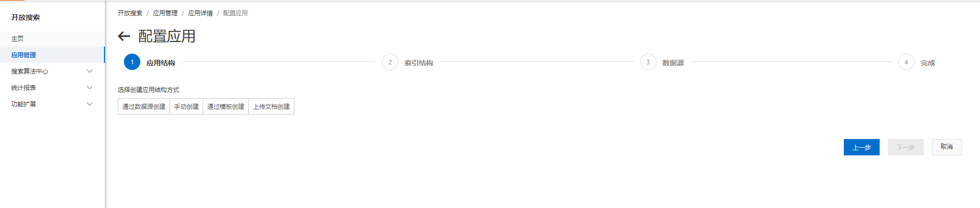Click the step 4 circle icon
The height and width of the screenshot is (208, 980).
906,62
